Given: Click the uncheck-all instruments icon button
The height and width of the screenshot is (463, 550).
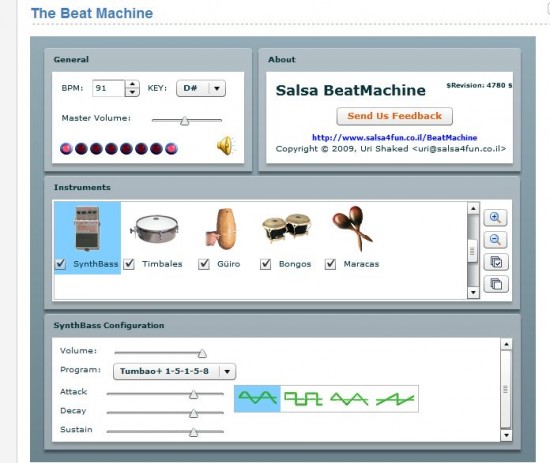Looking at the screenshot, I should point(496,284).
